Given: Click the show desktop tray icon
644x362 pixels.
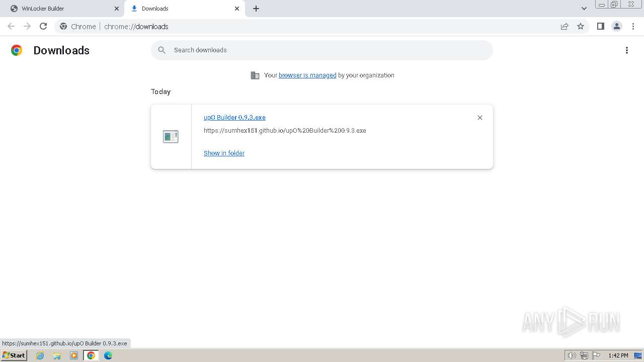Looking at the screenshot, I should pos(638,355).
